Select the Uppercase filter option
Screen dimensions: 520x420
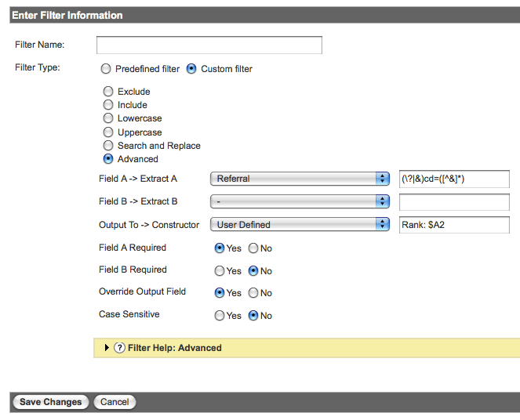pos(108,132)
